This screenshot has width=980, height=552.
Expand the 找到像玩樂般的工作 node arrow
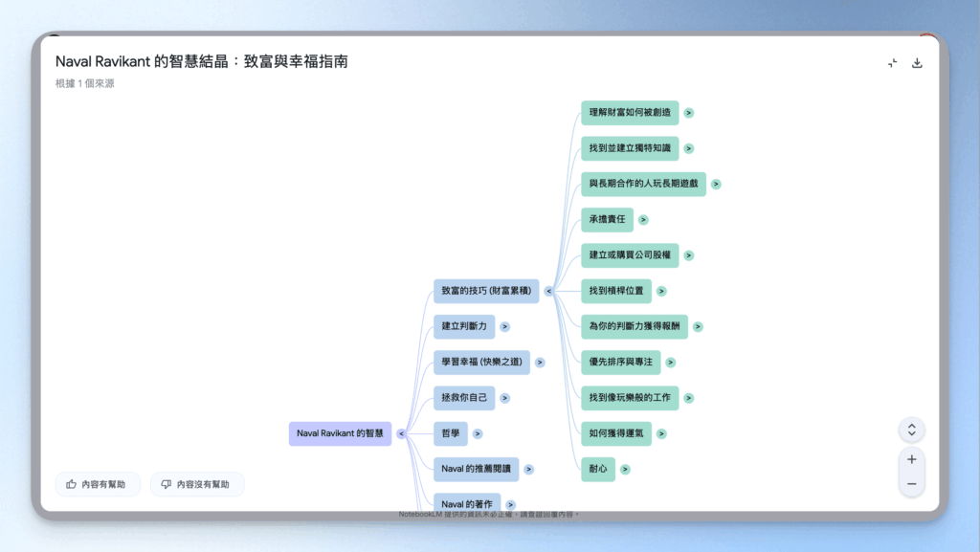[x=689, y=398]
